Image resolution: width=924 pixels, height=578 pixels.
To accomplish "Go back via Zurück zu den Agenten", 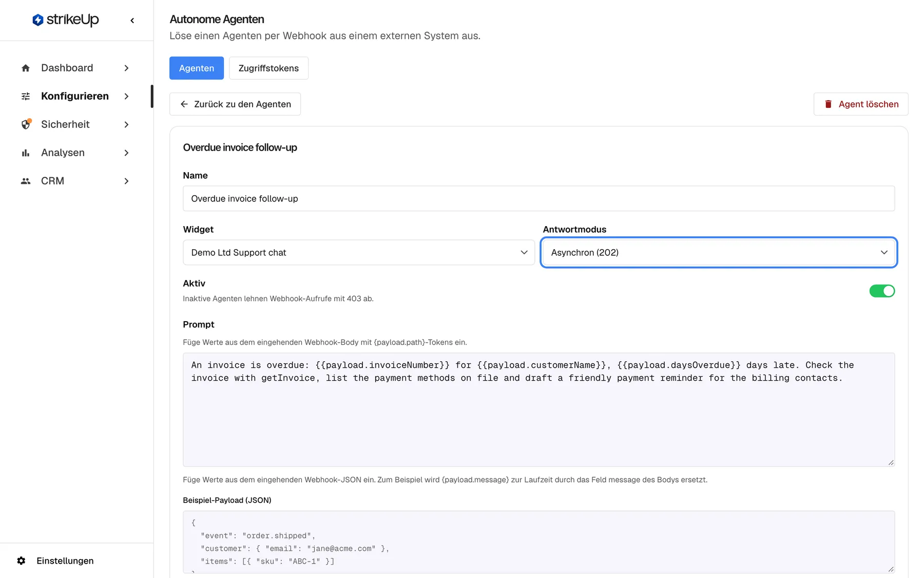I will [x=235, y=104].
